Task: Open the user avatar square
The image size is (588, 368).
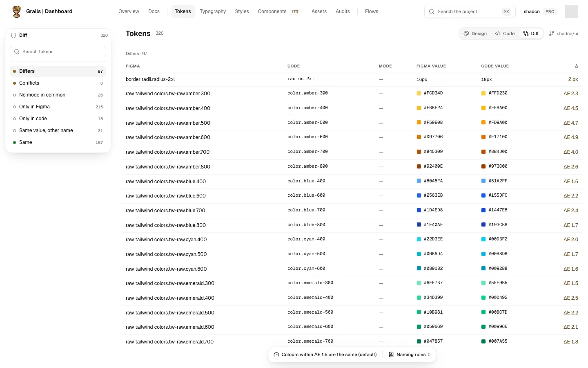Action: click(572, 11)
